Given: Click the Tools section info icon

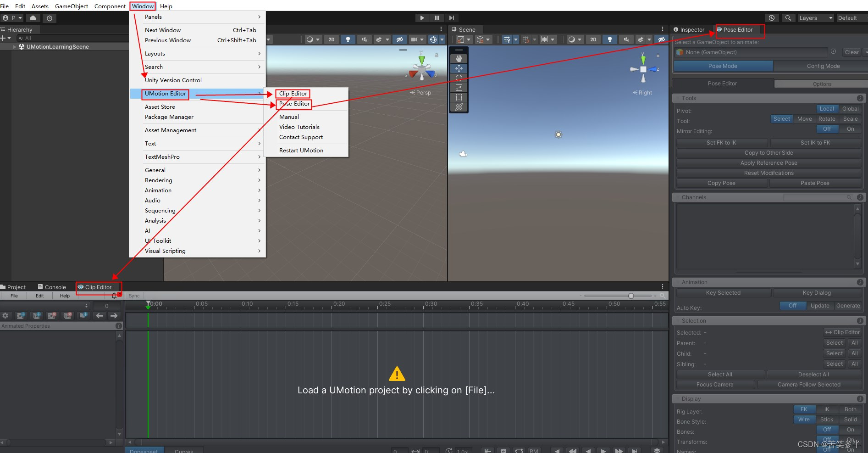Looking at the screenshot, I should coord(860,98).
